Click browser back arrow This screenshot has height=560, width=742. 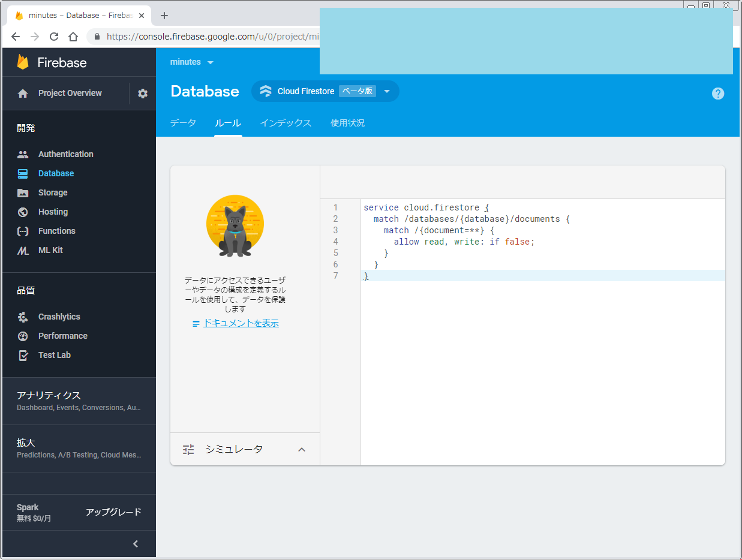[16, 37]
